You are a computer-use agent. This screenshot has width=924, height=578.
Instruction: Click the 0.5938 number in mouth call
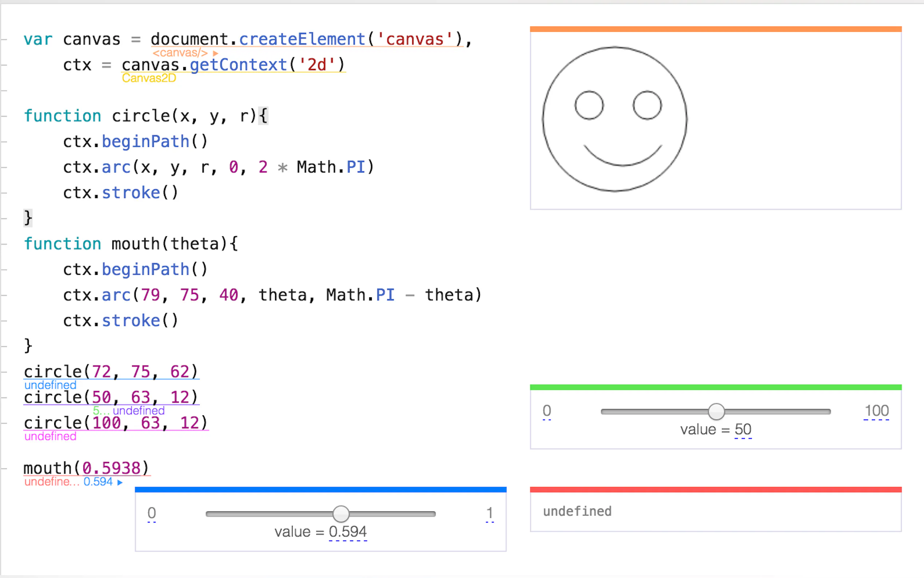pos(112,468)
